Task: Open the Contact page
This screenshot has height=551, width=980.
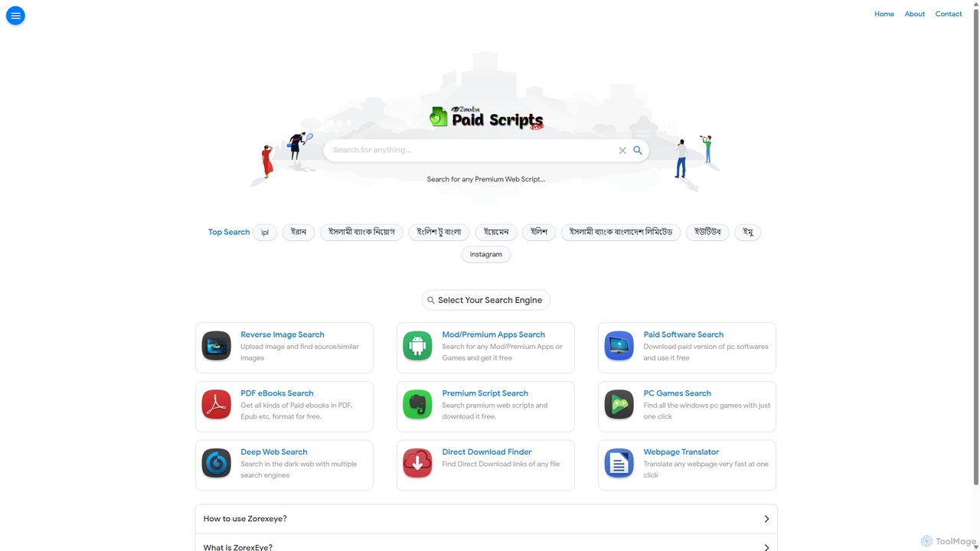Action: (x=949, y=14)
